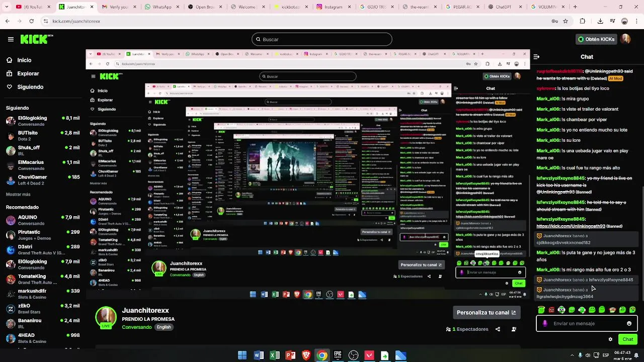
Task: Click the share stream icon
Action: (x=498, y=329)
